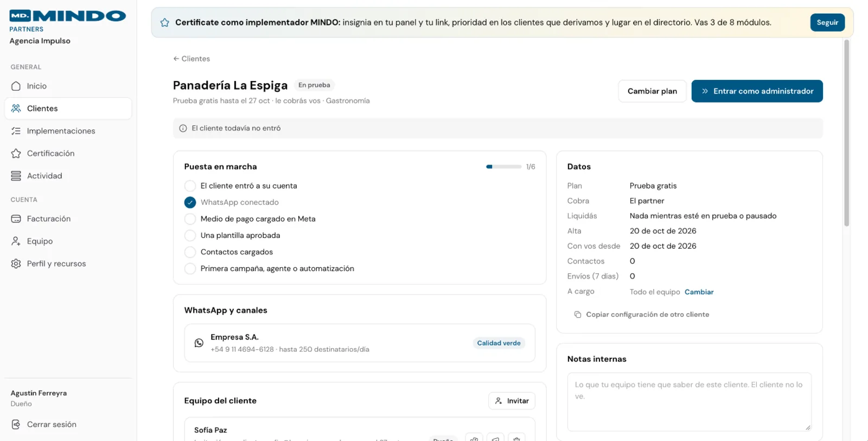Screen dimensions: 868x441
Task: Click the 'En prueba' status badge
Action: pyautogui.click(x=314, y=85)
